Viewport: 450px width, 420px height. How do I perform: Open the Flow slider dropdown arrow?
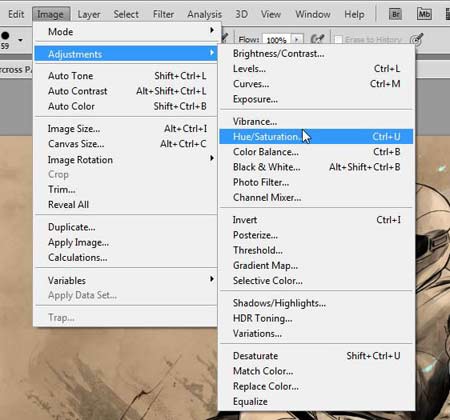297,40
